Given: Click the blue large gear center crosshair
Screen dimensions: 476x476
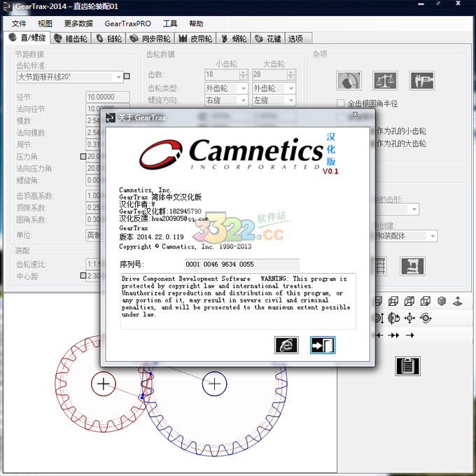Looking at the screenshot, I should (x=215, y=384).
